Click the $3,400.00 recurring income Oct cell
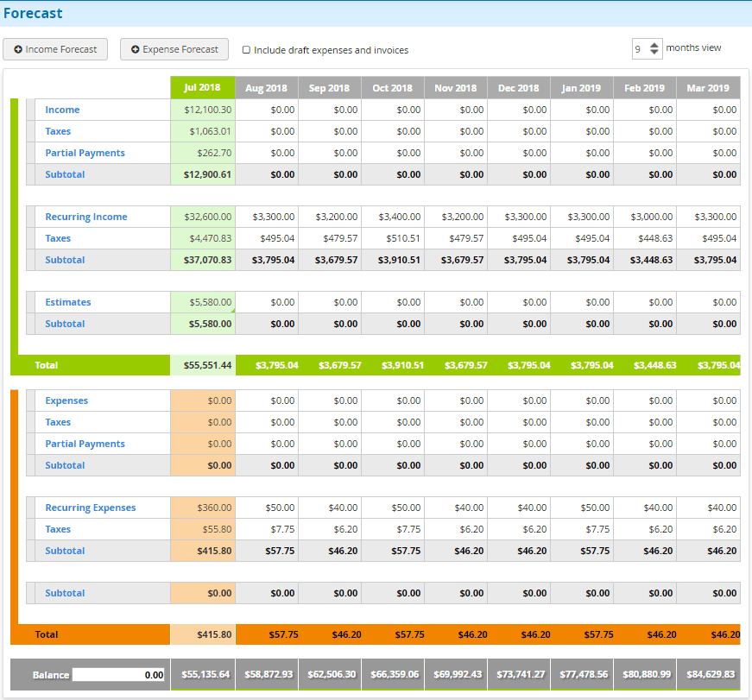 [x=393, y=217]
